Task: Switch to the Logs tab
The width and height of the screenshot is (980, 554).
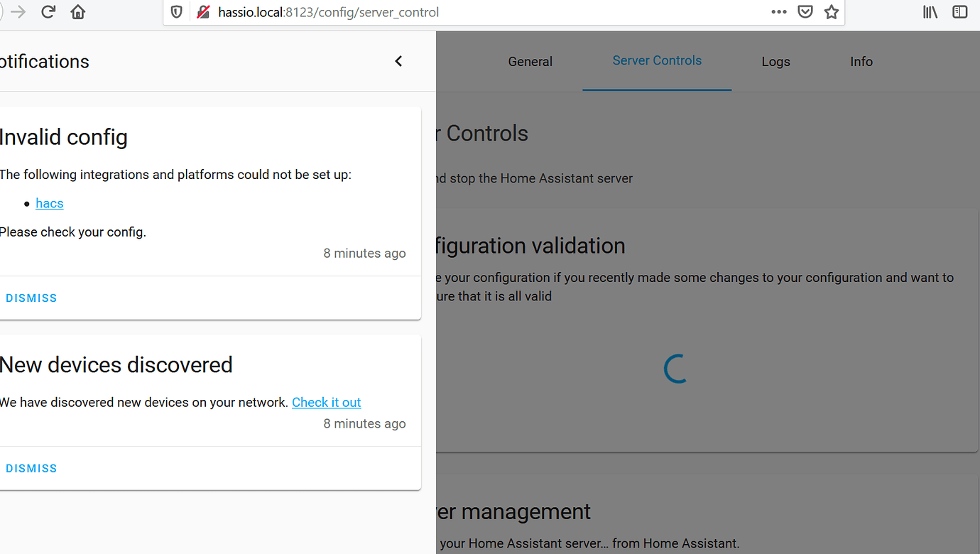Action: (x=775, y=61)
